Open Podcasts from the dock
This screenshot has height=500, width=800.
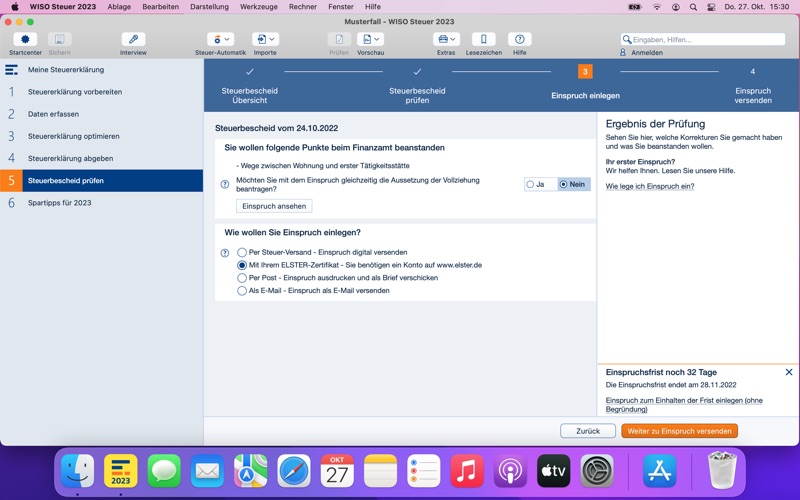[x=510, y=470]
